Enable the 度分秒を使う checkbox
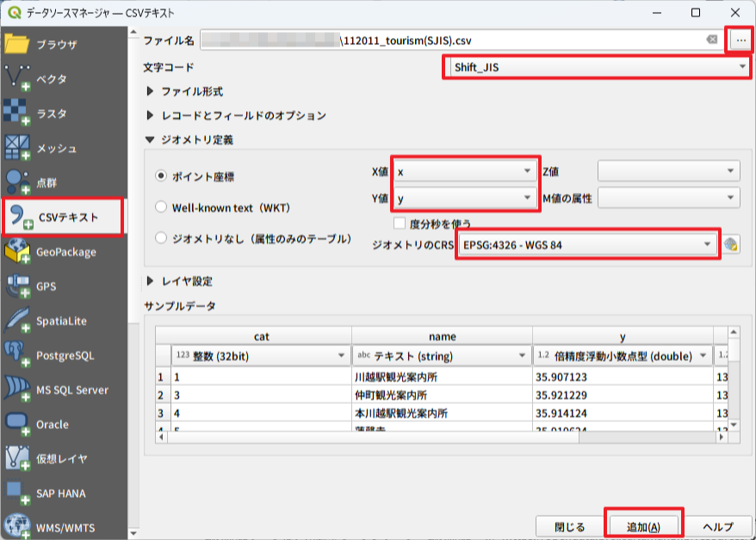Viewport: 756px width, 540px height. [400, 223]
